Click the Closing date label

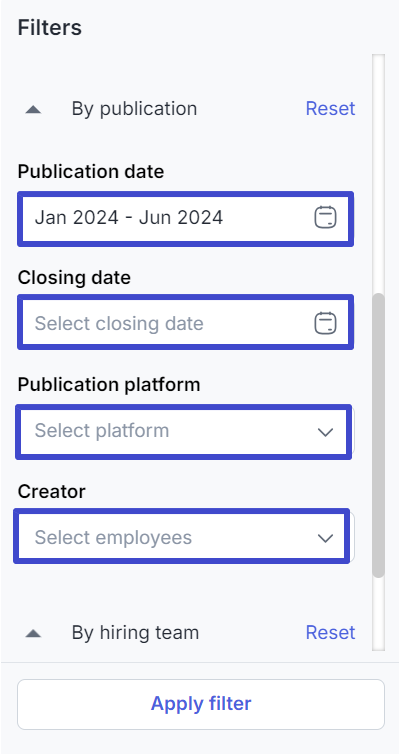(x=74, y=277)
